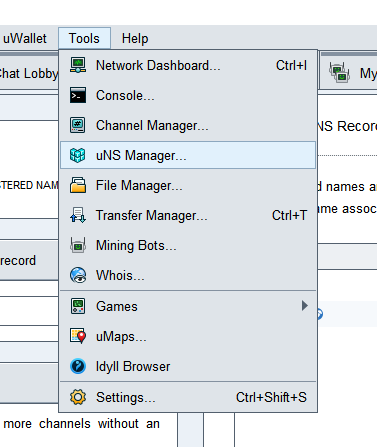377x447 pixels.
Task: Open the Games menu entry
Action: pyautogui.click(x=188, y=306)
